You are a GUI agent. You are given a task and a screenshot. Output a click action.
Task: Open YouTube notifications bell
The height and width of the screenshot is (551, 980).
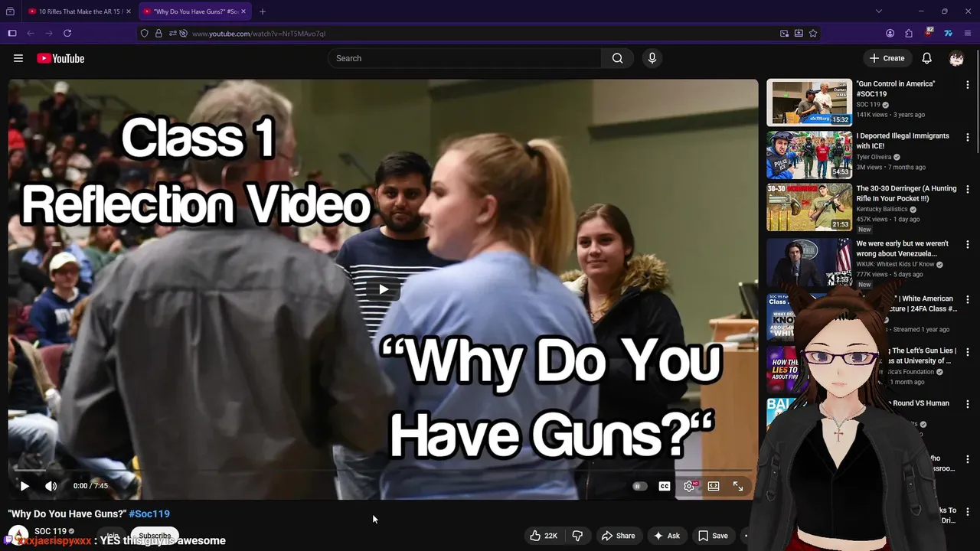926,58
